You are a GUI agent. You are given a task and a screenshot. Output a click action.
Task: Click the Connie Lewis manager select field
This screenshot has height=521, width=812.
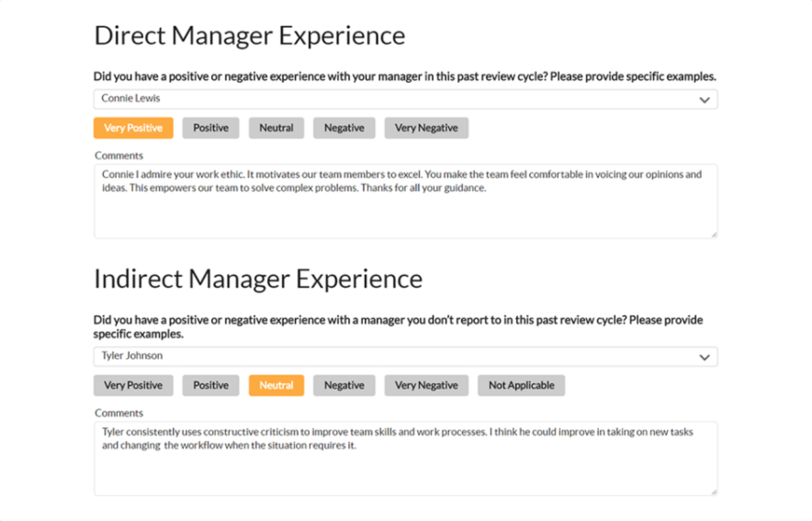coord(378,99)
